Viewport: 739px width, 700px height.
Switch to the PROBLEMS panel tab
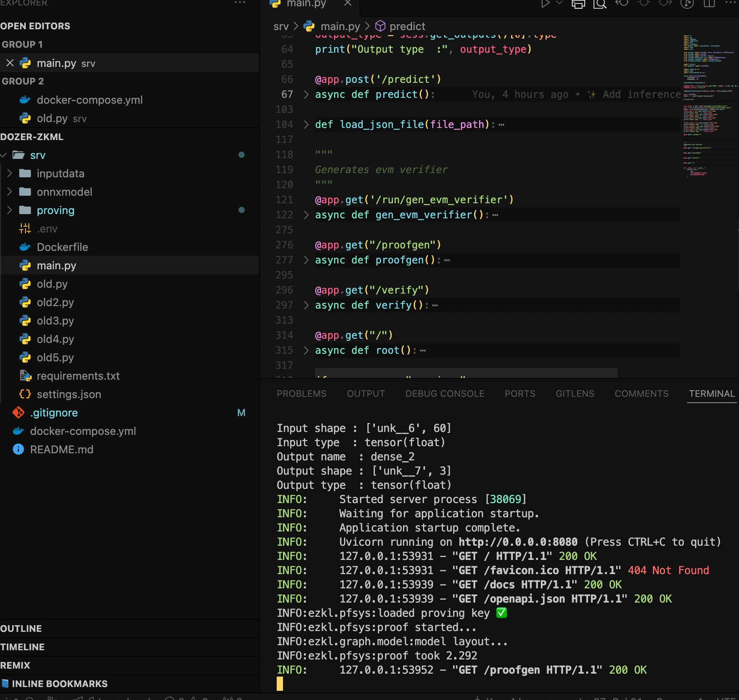point(301,393)
